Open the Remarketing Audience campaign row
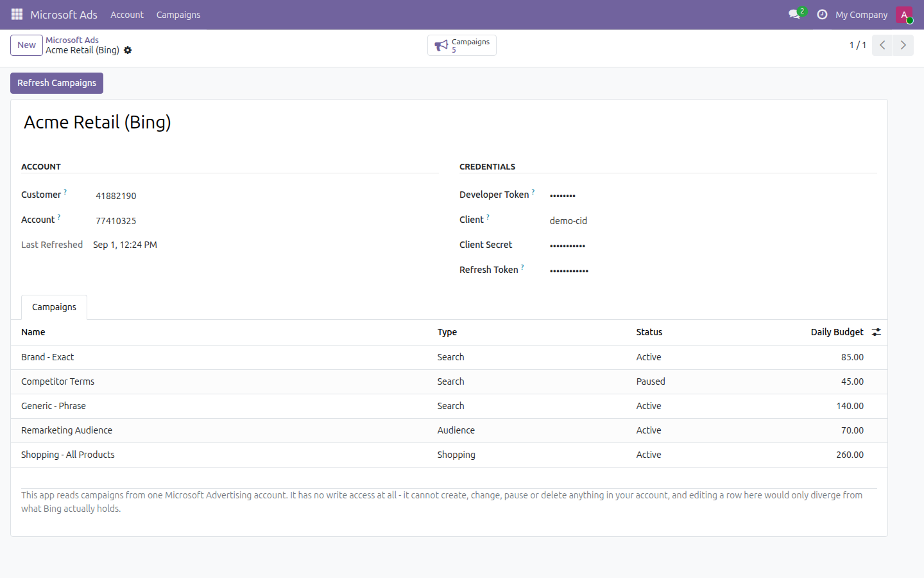924x578 pixels. [x=449, y=430]
